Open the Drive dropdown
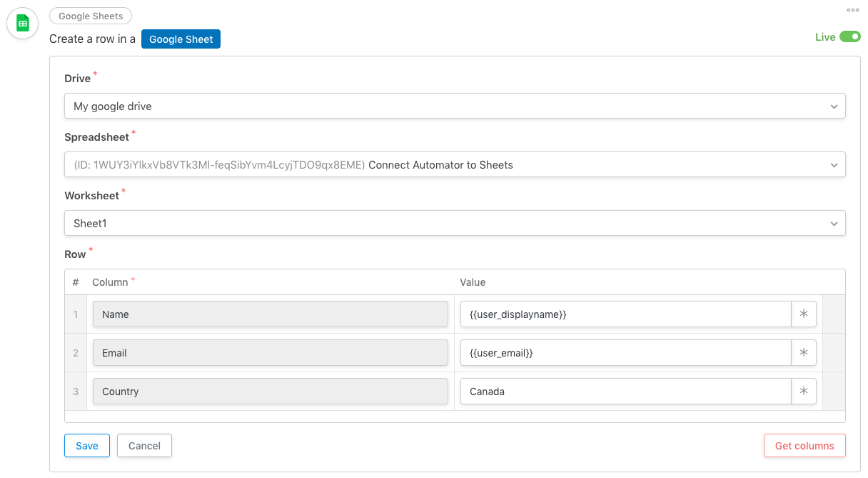Image resolution: width=868 pixels, height=478 pixels. (455, 106)
